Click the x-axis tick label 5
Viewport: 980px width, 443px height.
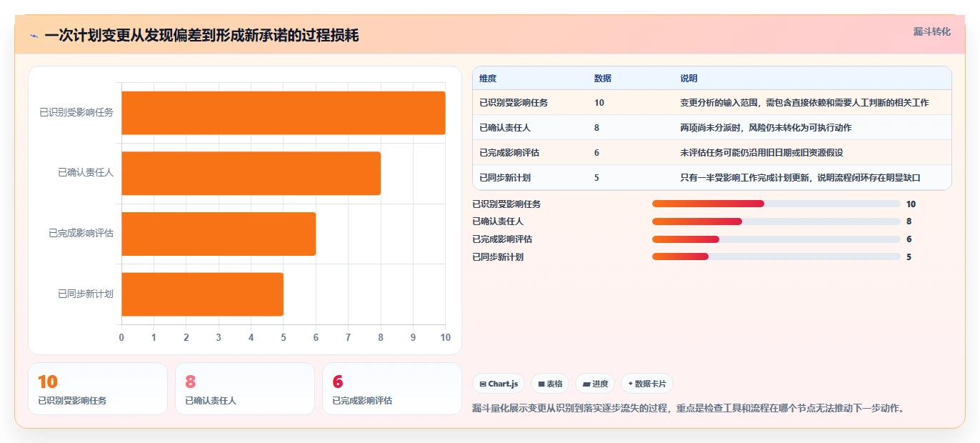pyautogui.click(x=284, y=337)
